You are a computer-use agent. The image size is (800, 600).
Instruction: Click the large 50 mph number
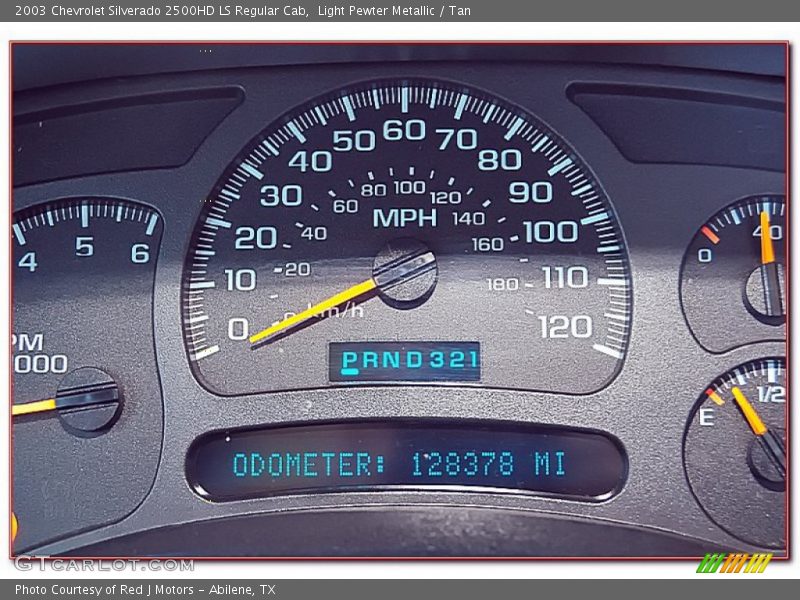[x=354, y=140]
